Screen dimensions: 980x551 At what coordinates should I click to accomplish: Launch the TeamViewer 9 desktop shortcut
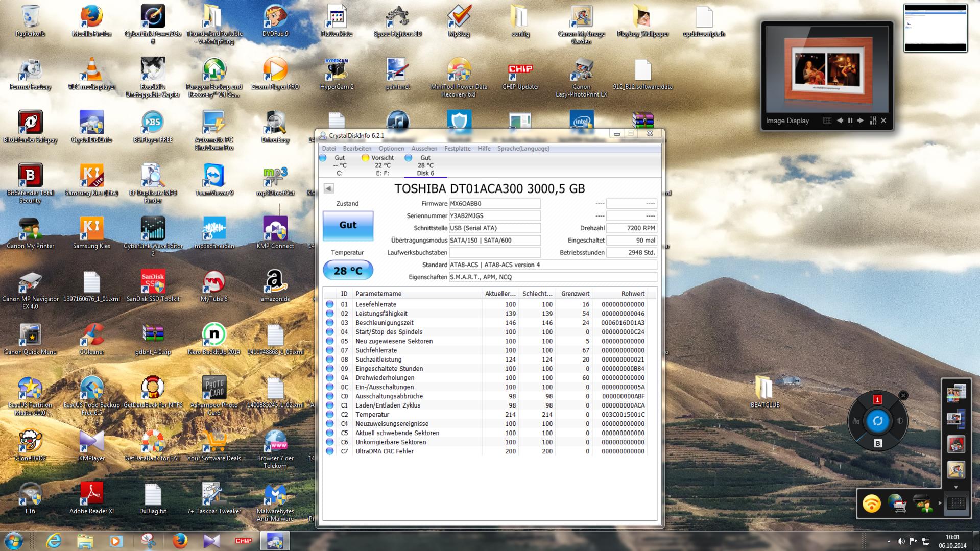pos(214,180)
